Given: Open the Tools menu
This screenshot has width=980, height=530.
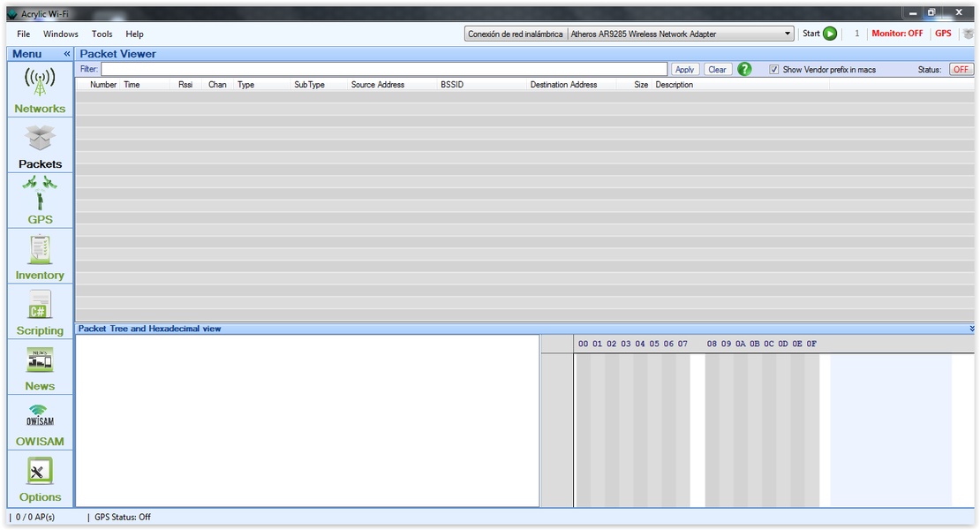Looking at the screenshot, I should (x=102, y=34).
